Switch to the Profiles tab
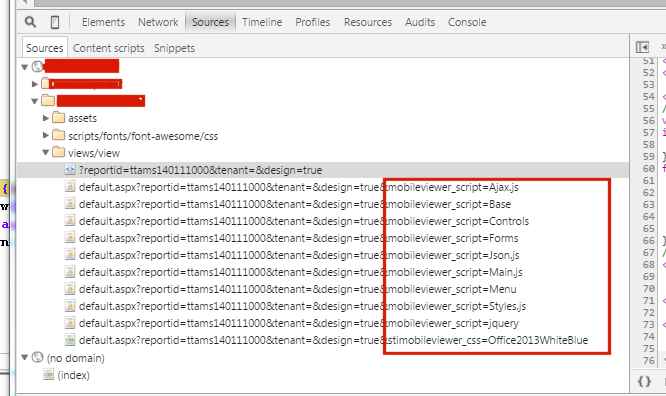This screenshot has width=666, height=396. point(313,22)
